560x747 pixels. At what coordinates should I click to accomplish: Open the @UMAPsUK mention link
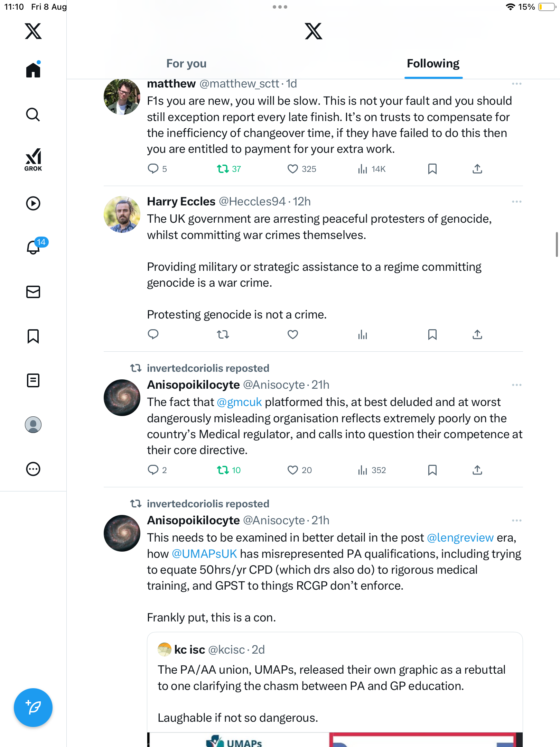coord(204,554)
